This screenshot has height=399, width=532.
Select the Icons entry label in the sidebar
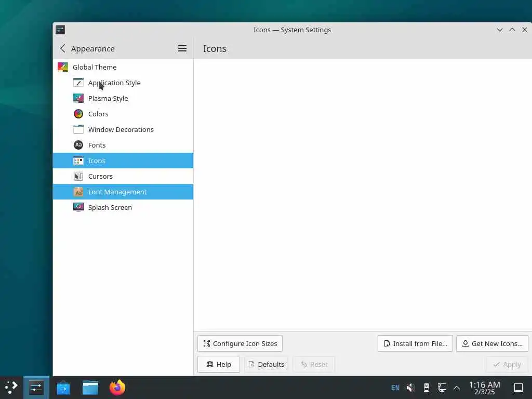[97, 161]
